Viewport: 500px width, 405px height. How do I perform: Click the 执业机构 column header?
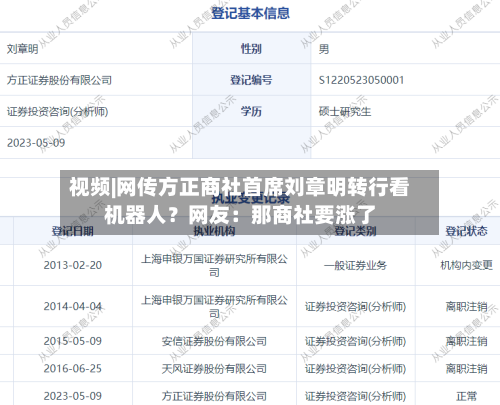point(214,231)
